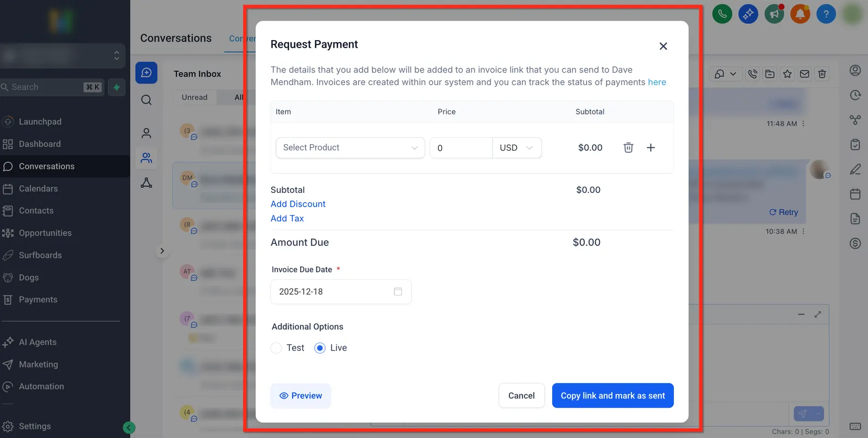This screenshot has height=438, width=868.
Task: Click Add Discount link
Action: [298, 204]
